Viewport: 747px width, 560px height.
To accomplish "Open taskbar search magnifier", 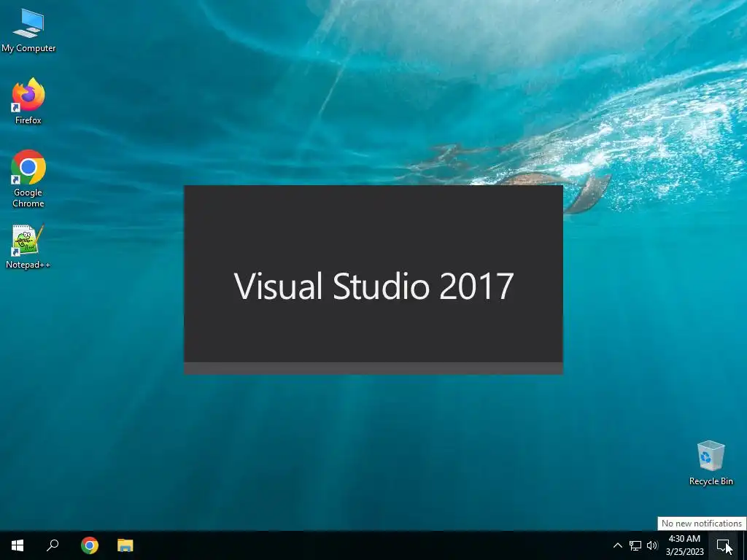I will pyautogui.click(x=53, y=545).
